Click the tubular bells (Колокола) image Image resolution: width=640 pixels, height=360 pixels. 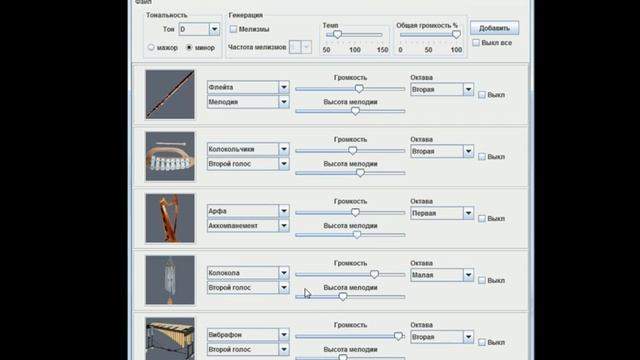[x=170, y=280]
